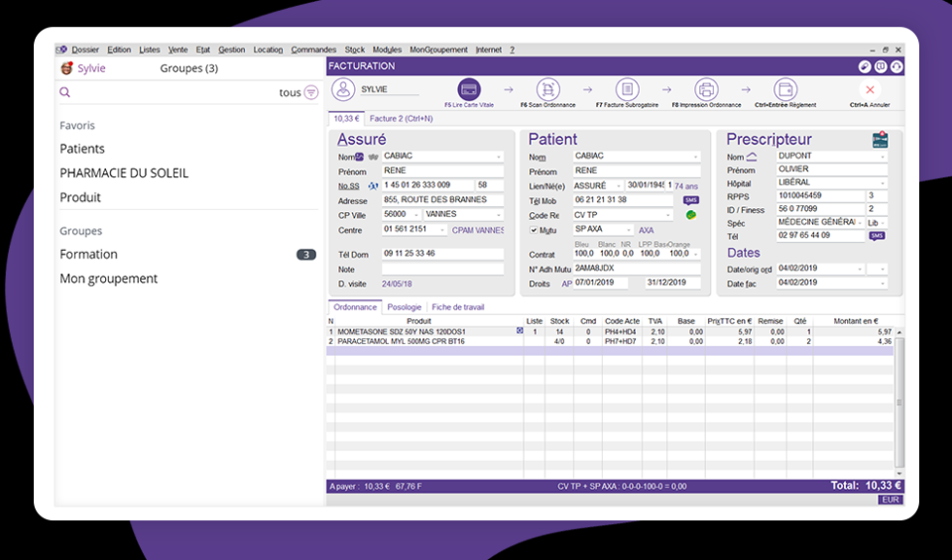Toggle the Mutu checkbox

pos(534,229)
